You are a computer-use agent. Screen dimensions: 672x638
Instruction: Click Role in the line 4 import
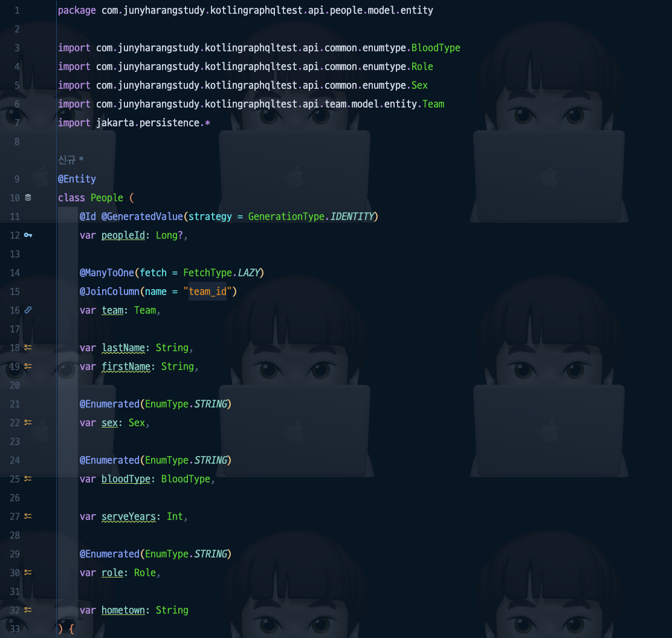(x=422, y=67)
